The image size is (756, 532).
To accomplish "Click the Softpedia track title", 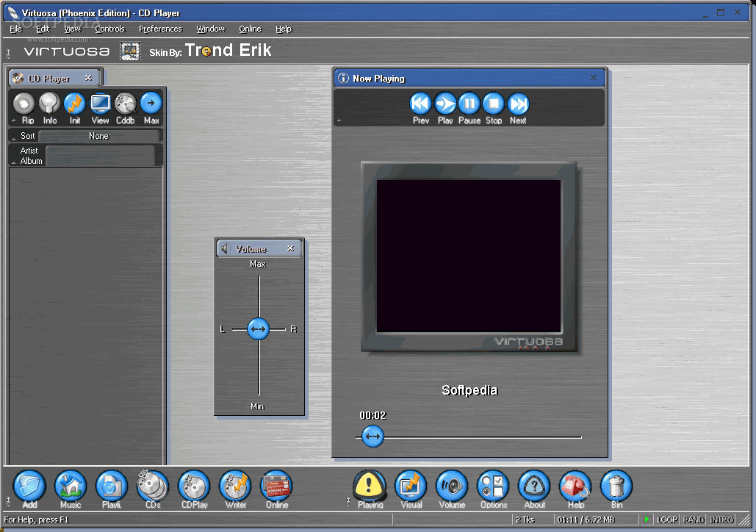I will pyautogui.click(x=469, y=390).
